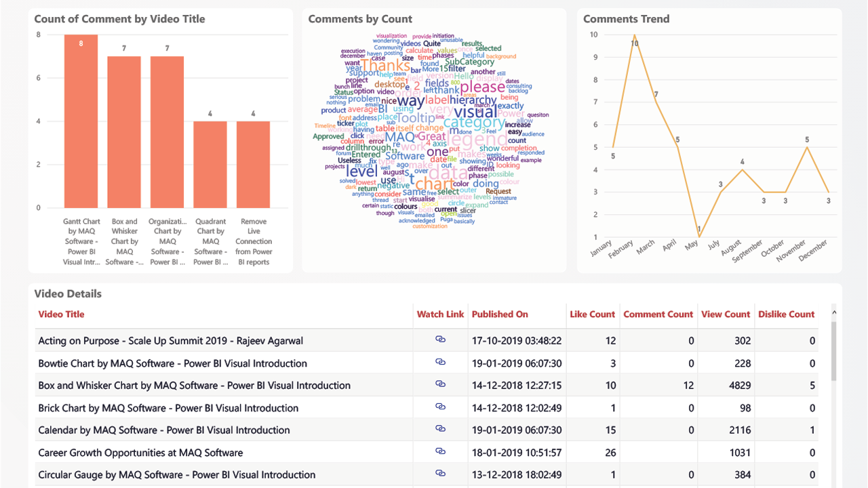
Task: Click 'Bowtie Chart by MAQ Software' video title
Action: pyautogui.click(x=173, y=363)
